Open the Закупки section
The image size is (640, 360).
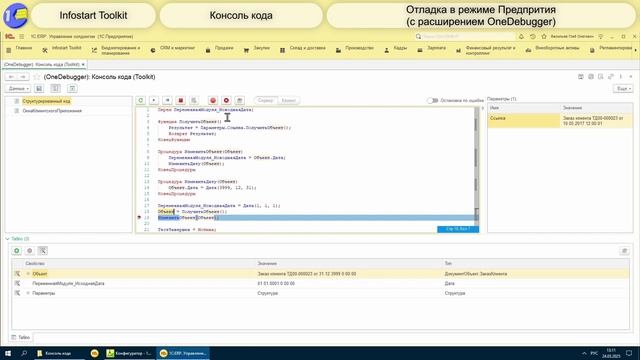pos(262,48)
